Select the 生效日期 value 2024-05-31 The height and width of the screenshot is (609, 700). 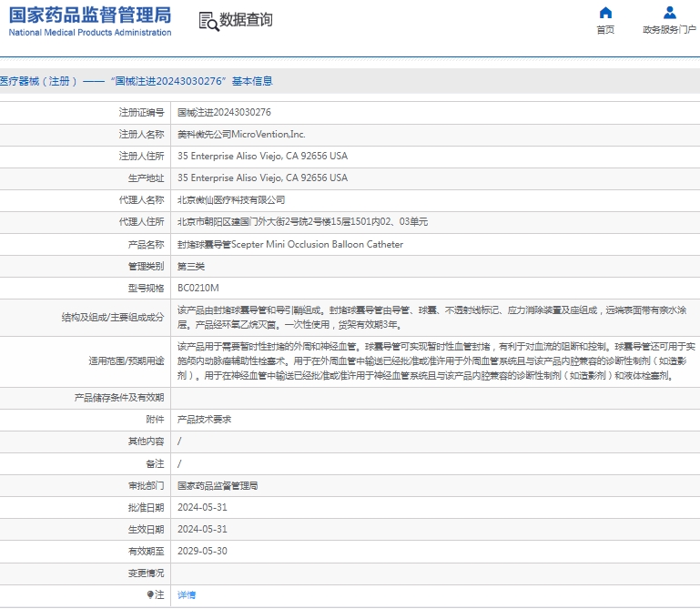coord(202,530)
